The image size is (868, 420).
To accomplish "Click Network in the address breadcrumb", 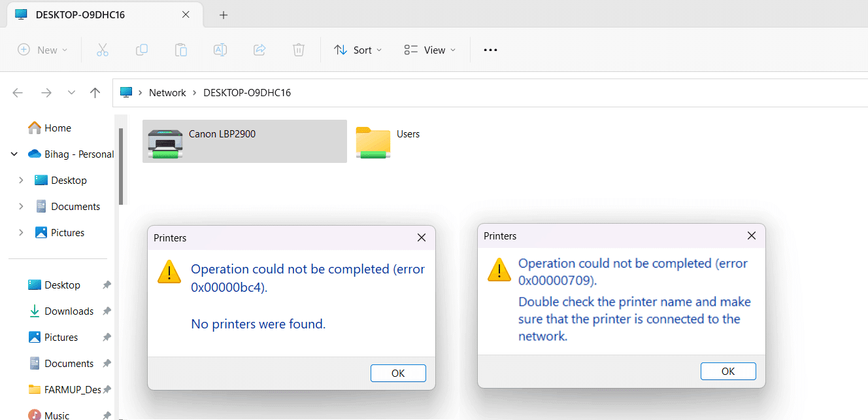I will click(x=167, y=93).
